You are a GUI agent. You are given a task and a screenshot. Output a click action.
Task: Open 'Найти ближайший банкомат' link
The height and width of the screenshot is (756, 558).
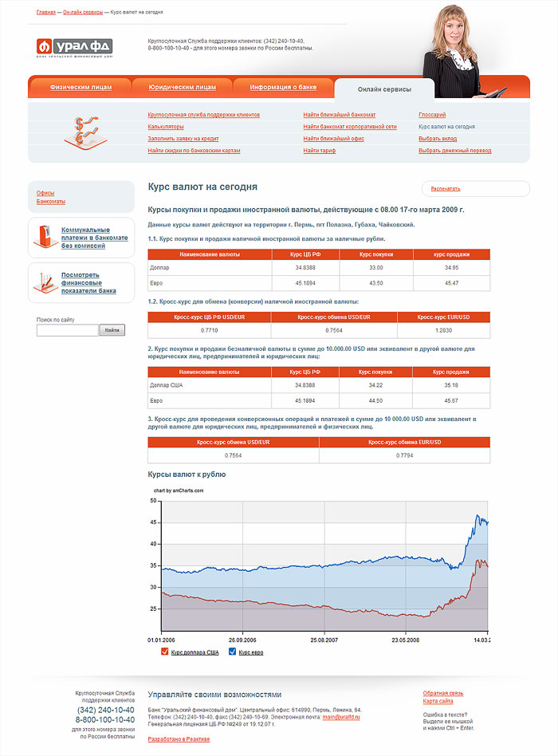click(339, 115)
